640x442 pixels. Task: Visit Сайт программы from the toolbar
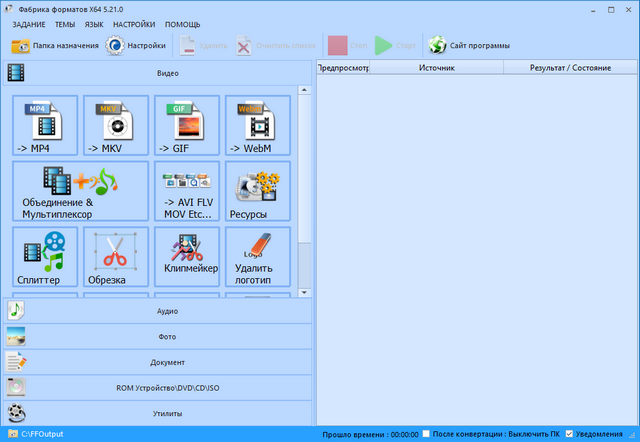pos(470,45)
